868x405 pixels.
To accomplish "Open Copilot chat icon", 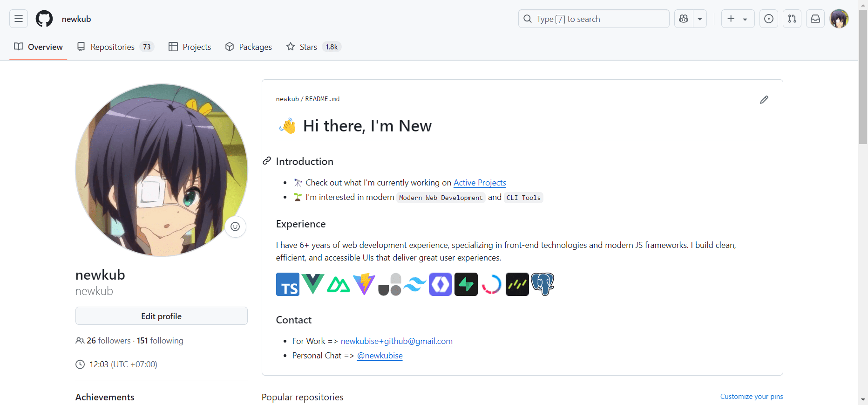I will (684, 19).
